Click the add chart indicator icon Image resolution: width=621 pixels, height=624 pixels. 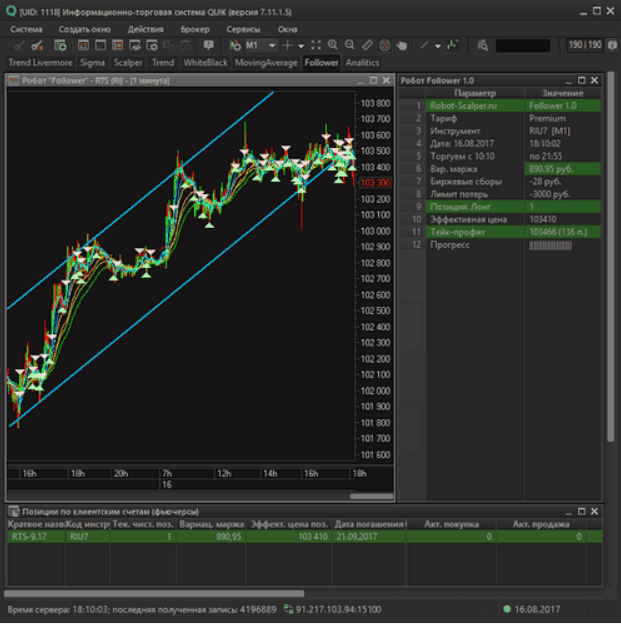235,46
